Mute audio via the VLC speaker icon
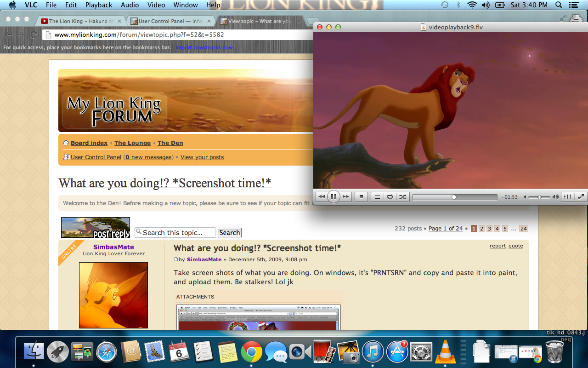 pos(525,197)
